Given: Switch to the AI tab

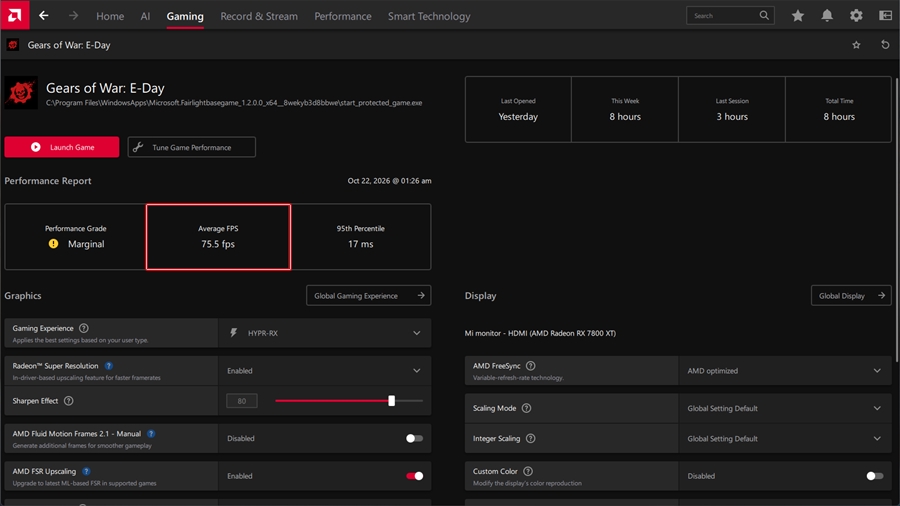Looking at the screenshot, I should click(x=145, y=16).
